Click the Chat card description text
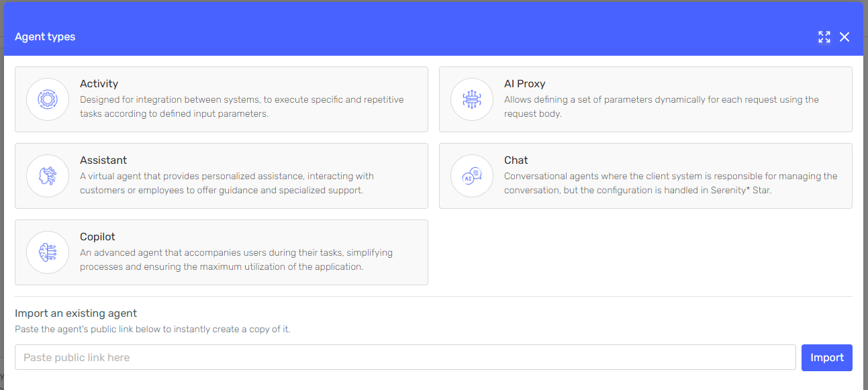 (x=671, y=183)
